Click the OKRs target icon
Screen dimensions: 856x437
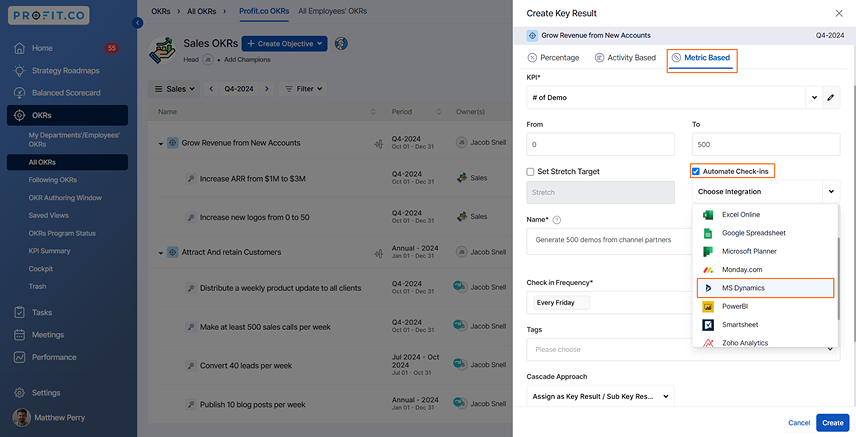point(19,115)
